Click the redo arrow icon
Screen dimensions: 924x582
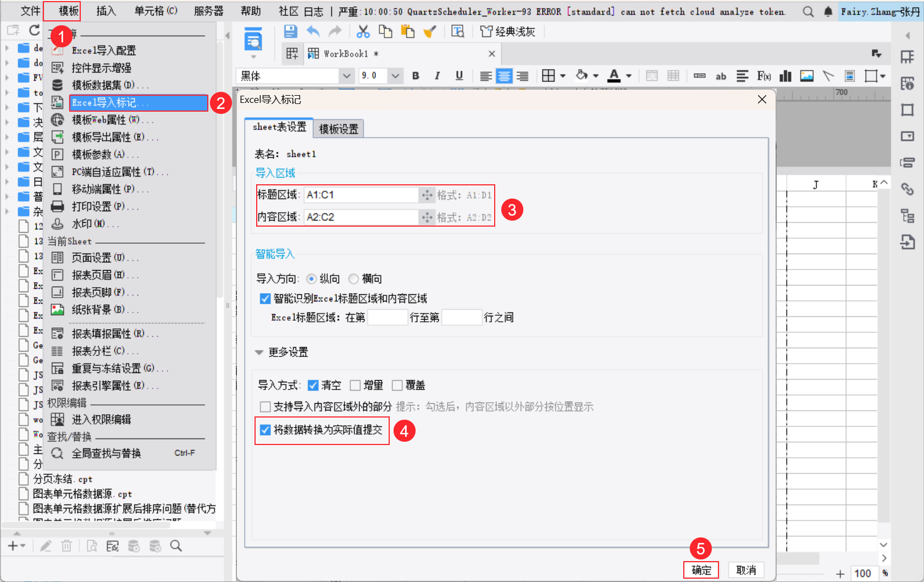tap(335, 31)
